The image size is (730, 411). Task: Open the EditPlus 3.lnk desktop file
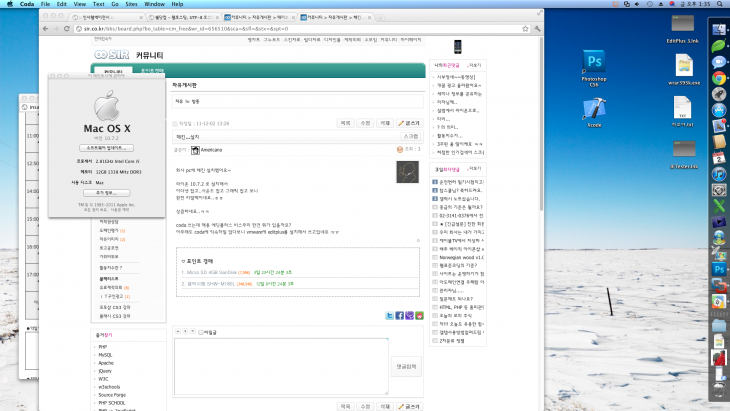pos(683,29)
